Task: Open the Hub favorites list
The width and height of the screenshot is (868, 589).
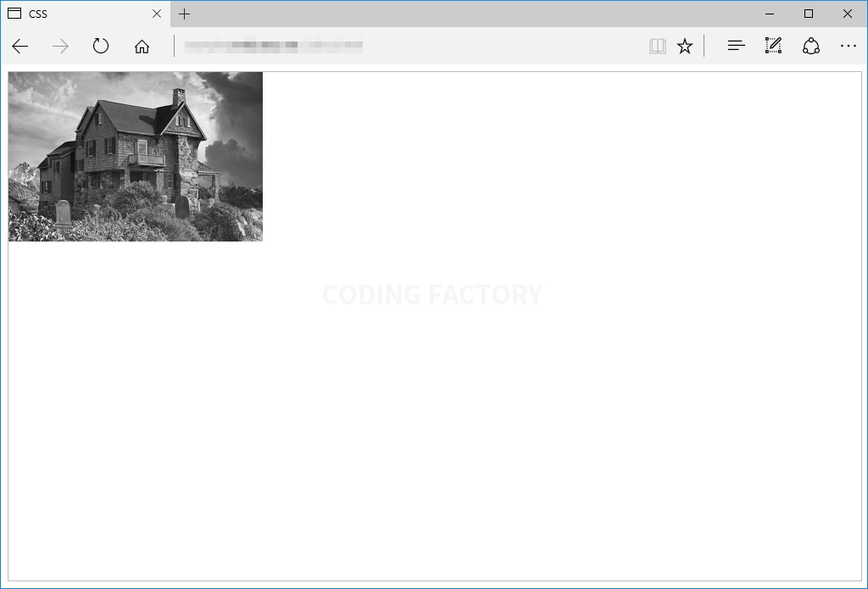Action: (737, 46)
